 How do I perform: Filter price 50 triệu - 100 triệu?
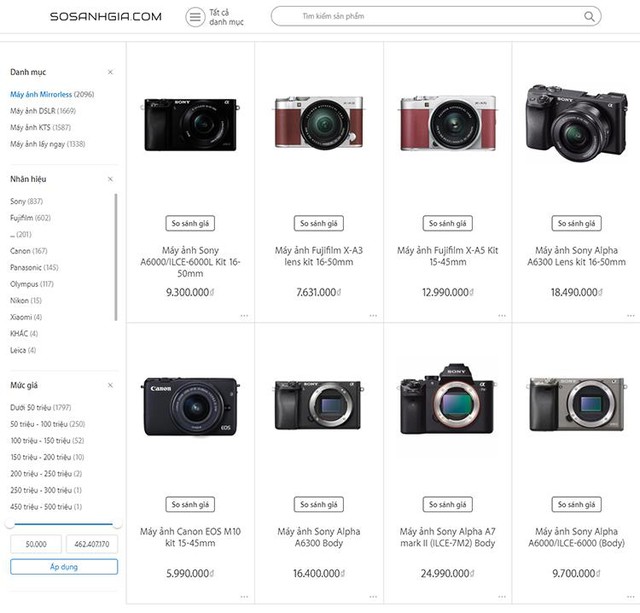tap(48, 424)
